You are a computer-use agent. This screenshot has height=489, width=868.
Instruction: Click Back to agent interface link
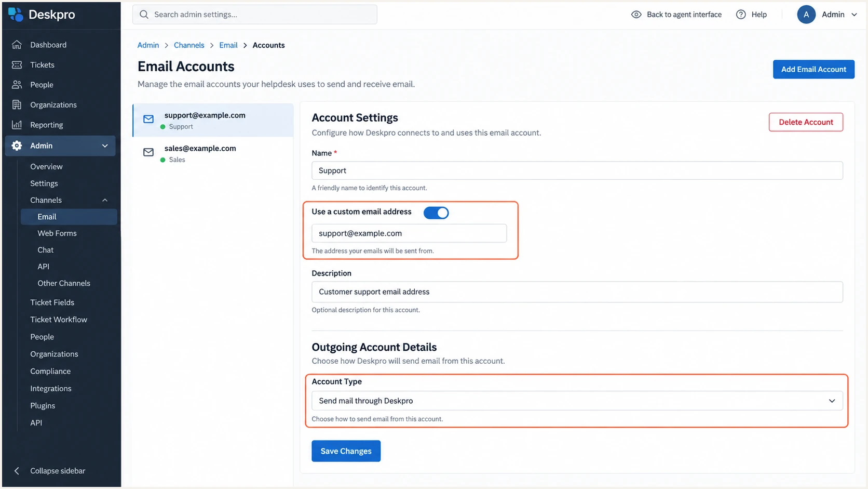[x=684, y=15]
